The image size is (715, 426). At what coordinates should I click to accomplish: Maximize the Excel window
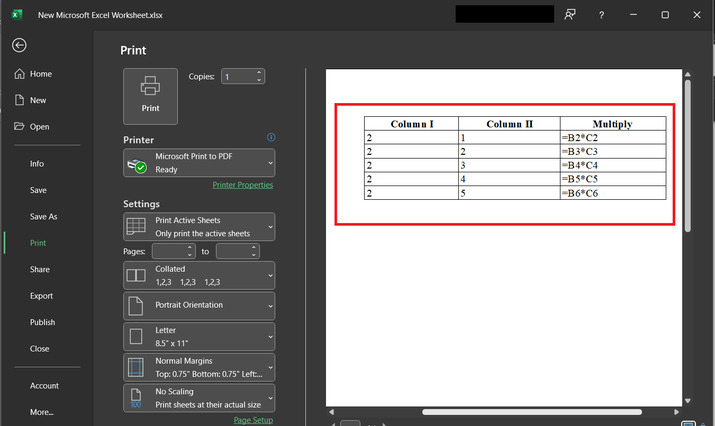665,15
